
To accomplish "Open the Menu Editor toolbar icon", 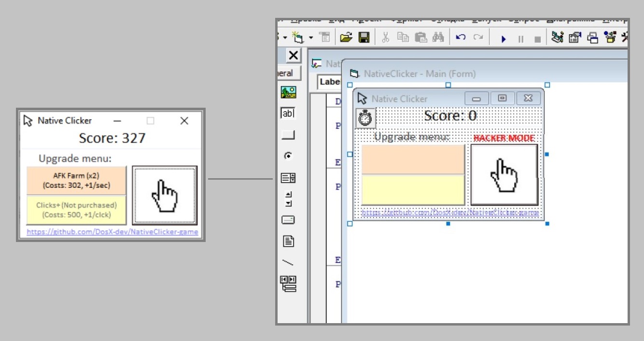I will 325,38.
